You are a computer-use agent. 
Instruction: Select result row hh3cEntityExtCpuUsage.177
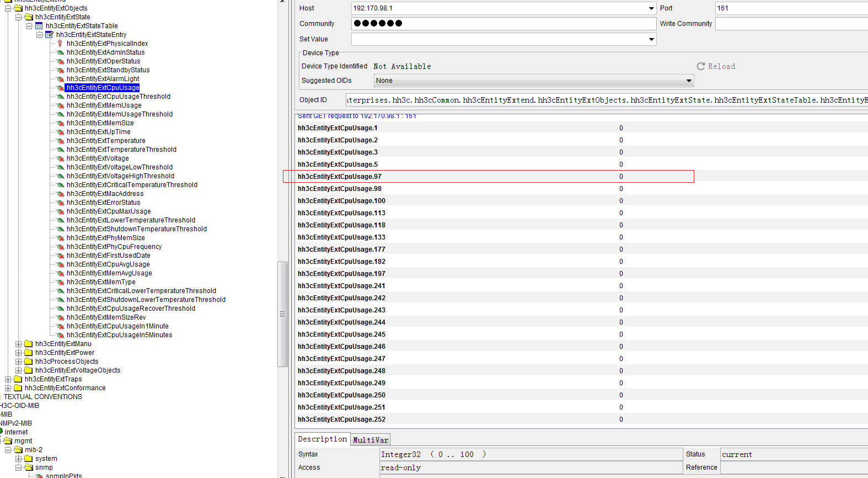[x=581, y=249]
